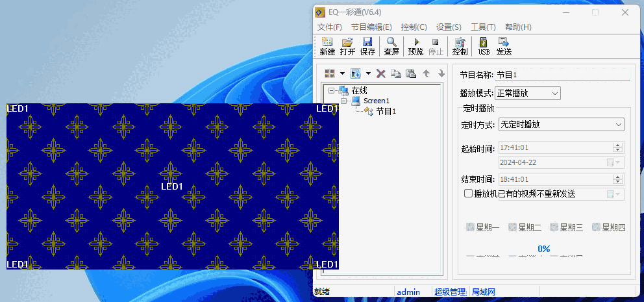Click the 节目名称 input field
The height and width of the screenshot is (302, 644).
tap(562, 75)
